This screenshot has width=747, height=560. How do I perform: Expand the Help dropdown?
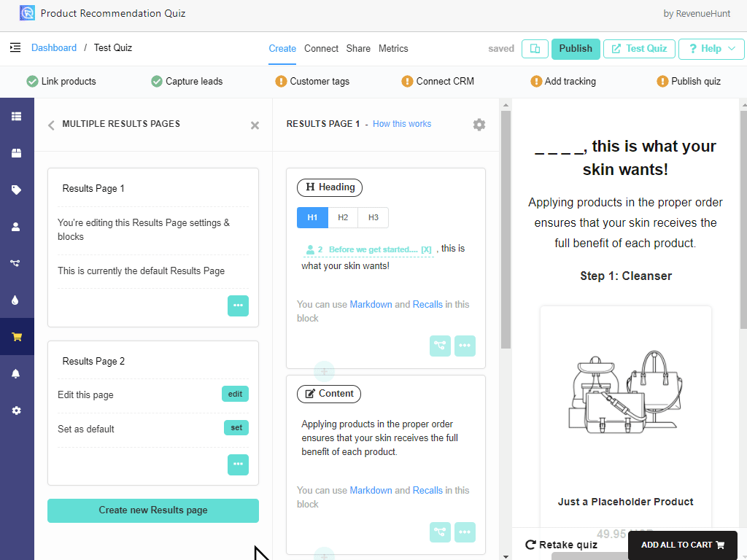point(711,49)
